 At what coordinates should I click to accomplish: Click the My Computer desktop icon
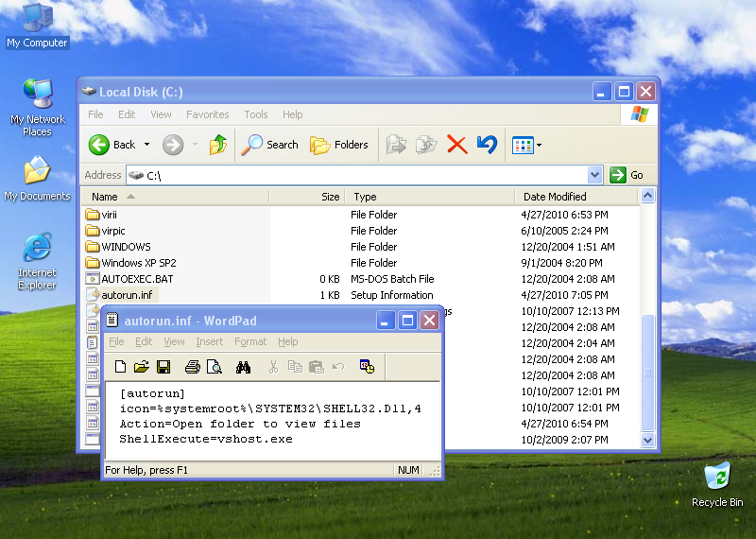coord(37,26)
